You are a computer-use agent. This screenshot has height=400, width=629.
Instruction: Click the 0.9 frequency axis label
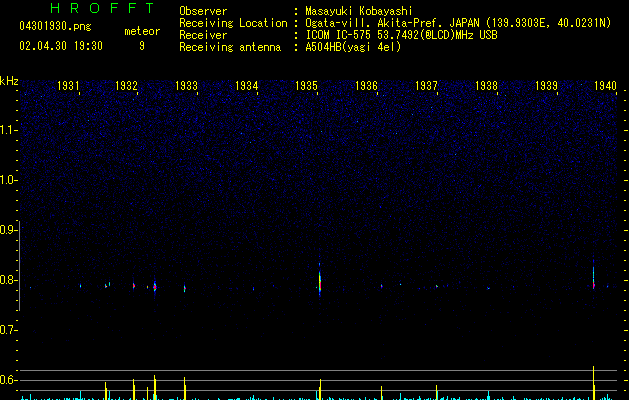pos(8,230)
